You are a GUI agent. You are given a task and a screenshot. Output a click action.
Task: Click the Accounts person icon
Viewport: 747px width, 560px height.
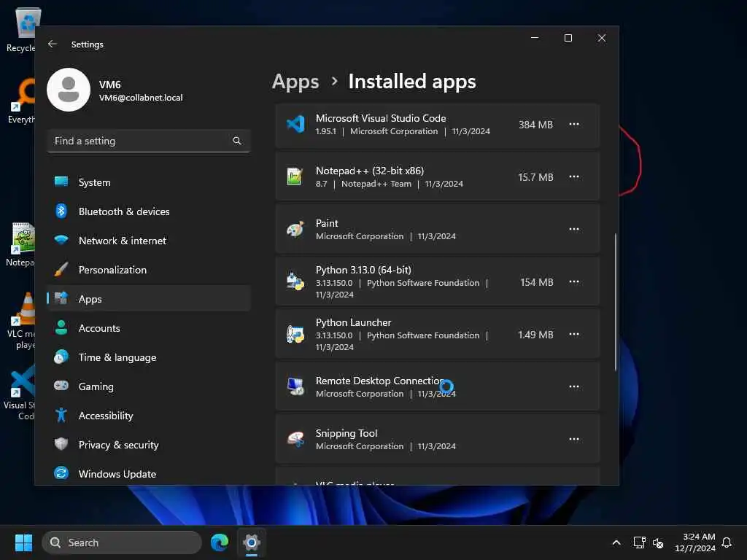point(61,327)
